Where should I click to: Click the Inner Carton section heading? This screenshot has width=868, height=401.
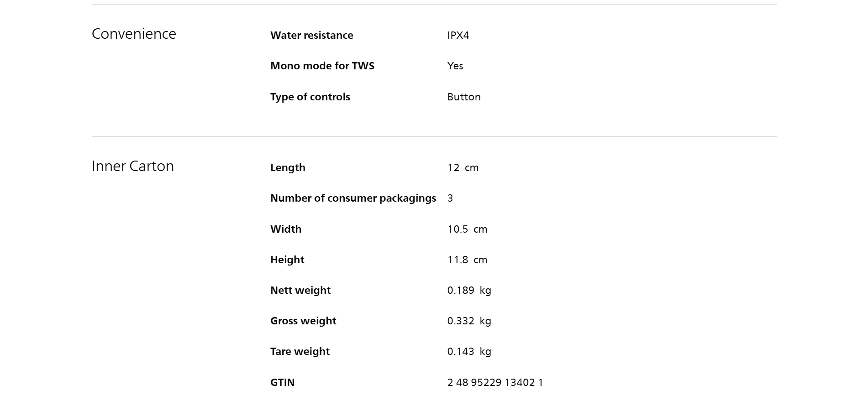132,167
